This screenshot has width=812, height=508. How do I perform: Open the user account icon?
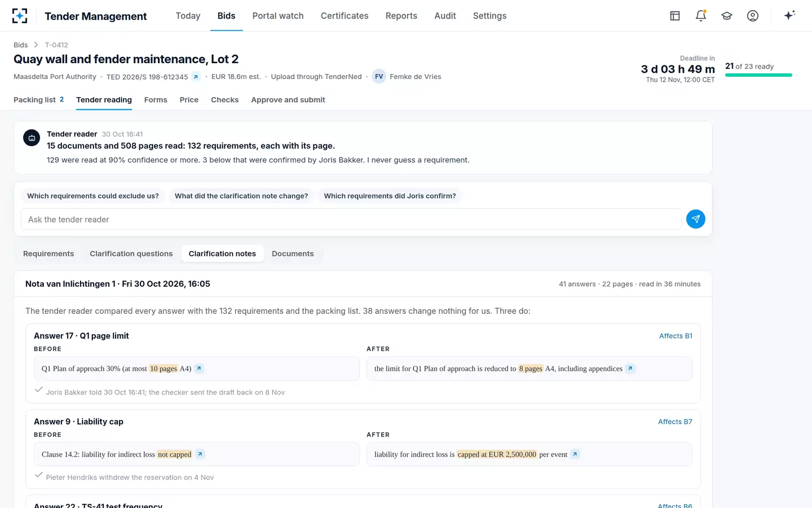pyautogui.click(x=753, y=16)
